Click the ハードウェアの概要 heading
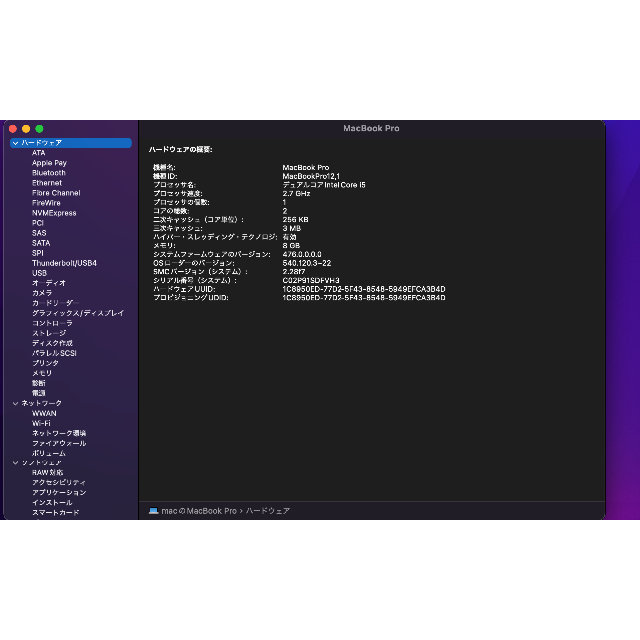640x640 pixels. pyautogui.click(x=180, y=150)
